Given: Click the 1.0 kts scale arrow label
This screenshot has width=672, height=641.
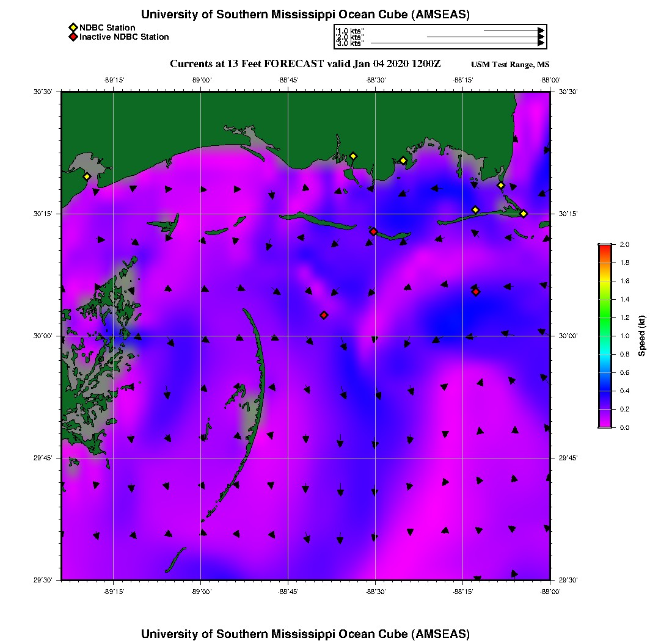Looking at the screenshot, I should point(350,31).
